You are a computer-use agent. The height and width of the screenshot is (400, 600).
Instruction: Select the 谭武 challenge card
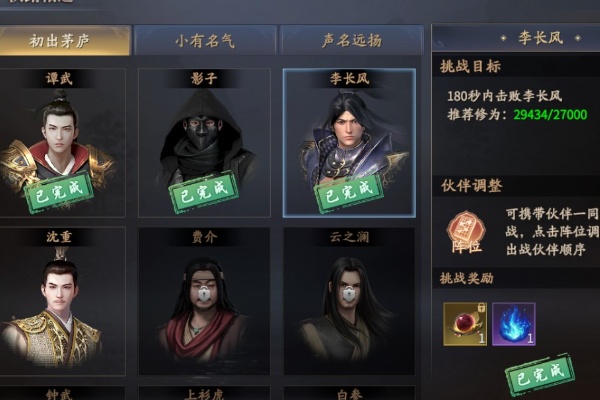click(61, 143)
